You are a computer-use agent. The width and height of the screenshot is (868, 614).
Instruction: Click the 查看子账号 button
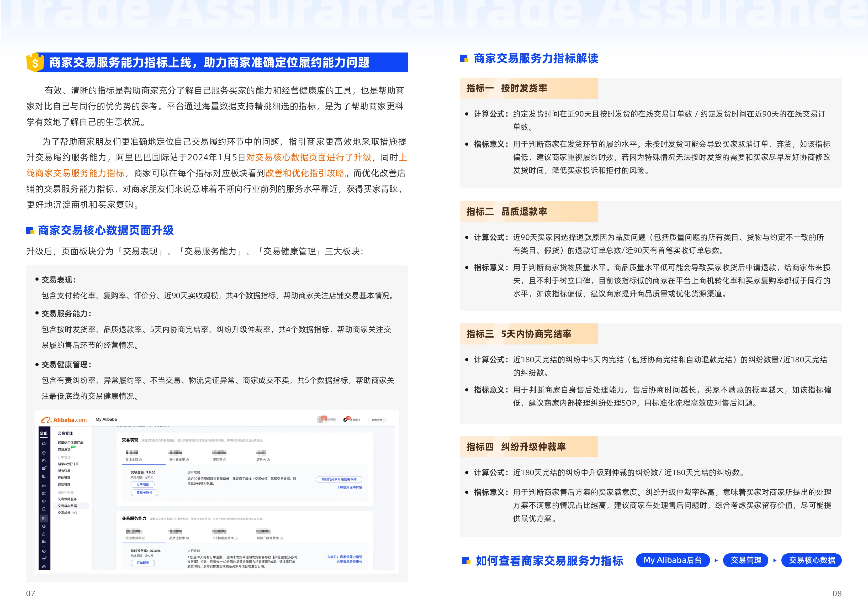144,492
